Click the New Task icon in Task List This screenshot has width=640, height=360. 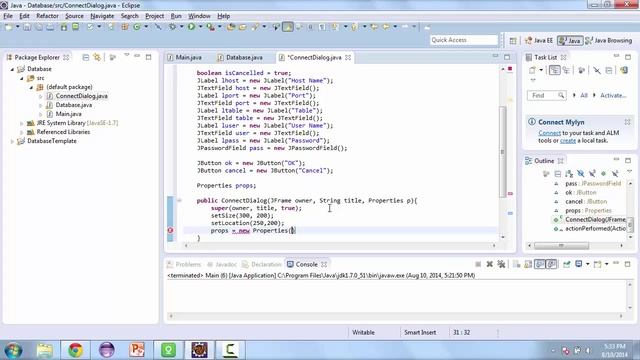(532, 70)
